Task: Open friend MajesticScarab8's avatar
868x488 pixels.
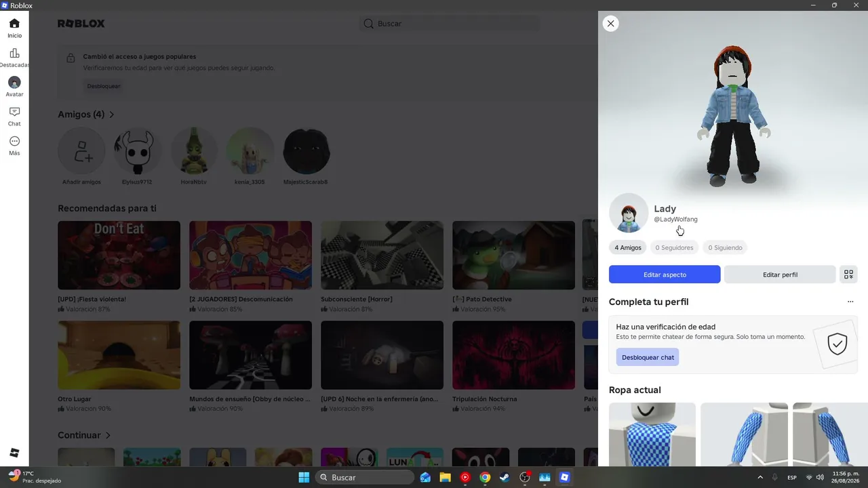Action: point(307,151)
